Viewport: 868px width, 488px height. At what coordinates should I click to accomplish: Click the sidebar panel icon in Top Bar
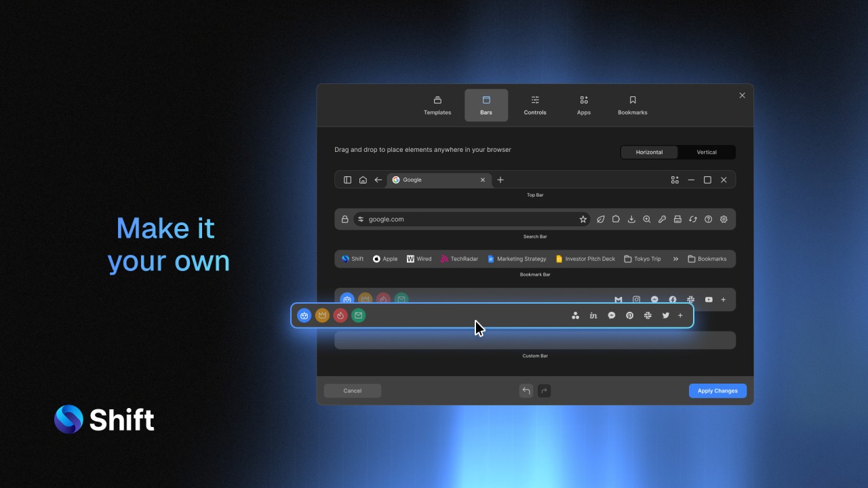347,180
